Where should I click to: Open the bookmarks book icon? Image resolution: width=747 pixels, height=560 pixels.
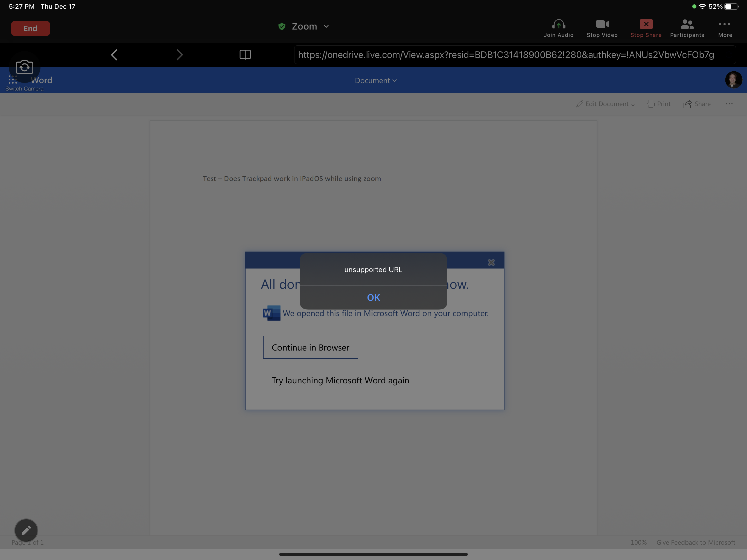(x=245, y=55)
